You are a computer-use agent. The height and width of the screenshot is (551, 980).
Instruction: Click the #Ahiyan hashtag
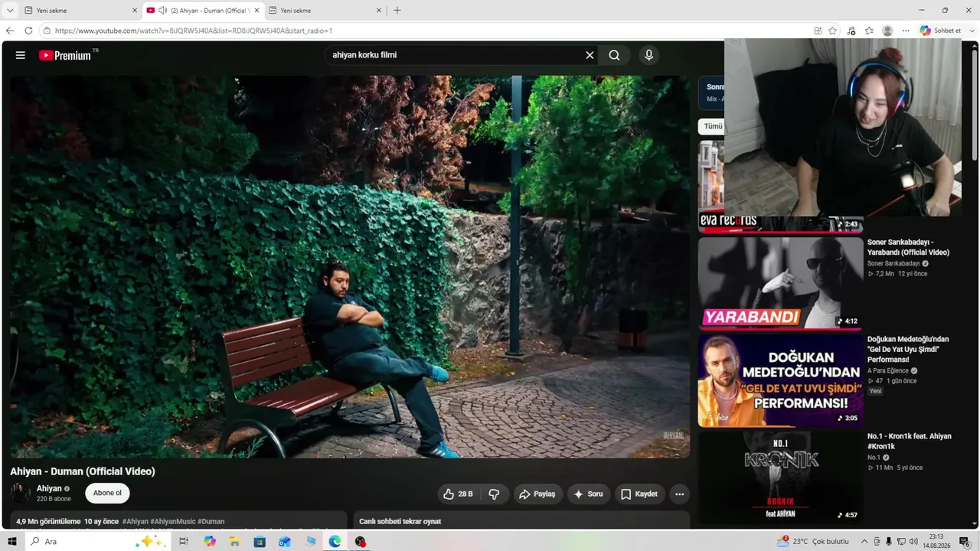tap(136, 521)
